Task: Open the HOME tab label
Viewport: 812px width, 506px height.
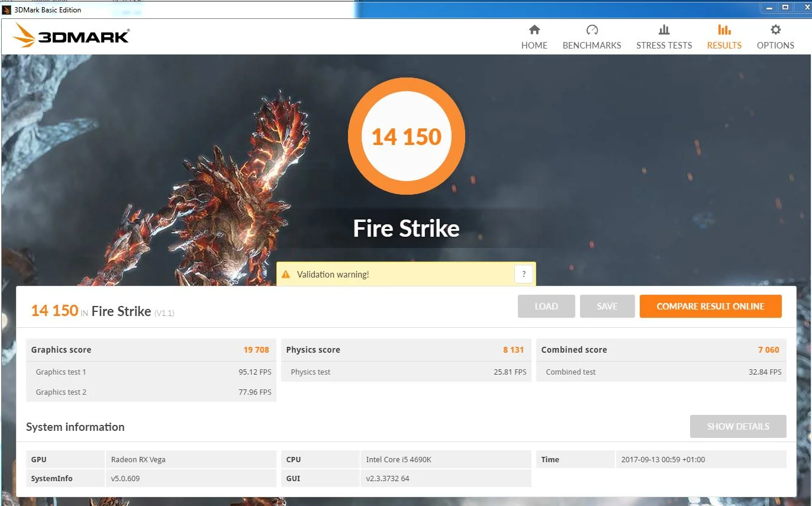Action: (534, 46)
